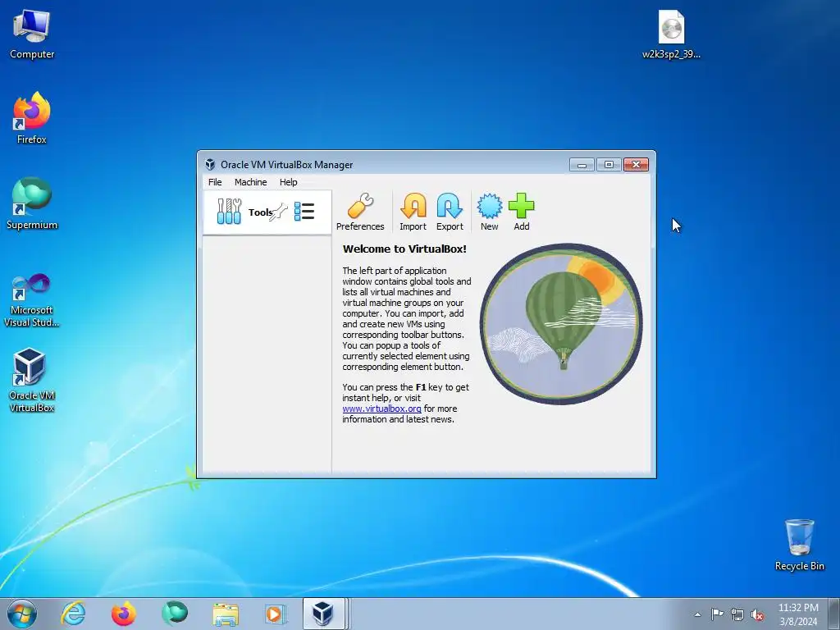
Task: Click the taskbar clock showing 11:32 PM
Action: pos(798,614)
